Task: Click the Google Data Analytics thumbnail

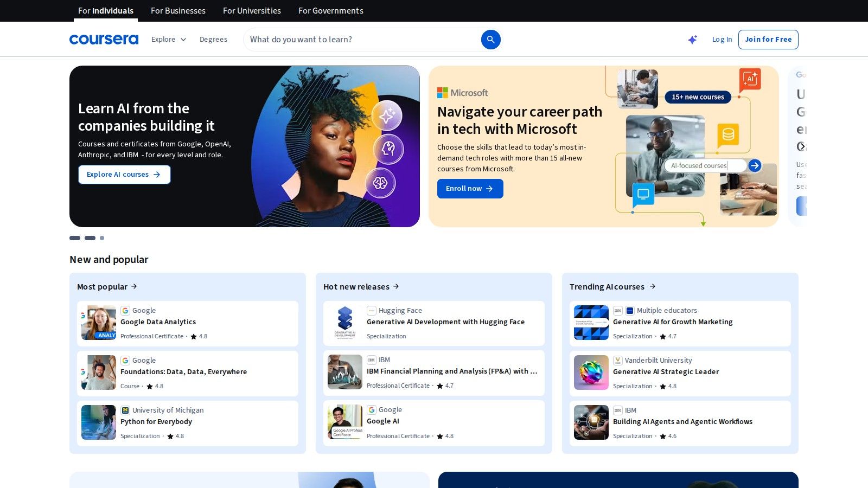Action: click(99, 323)
